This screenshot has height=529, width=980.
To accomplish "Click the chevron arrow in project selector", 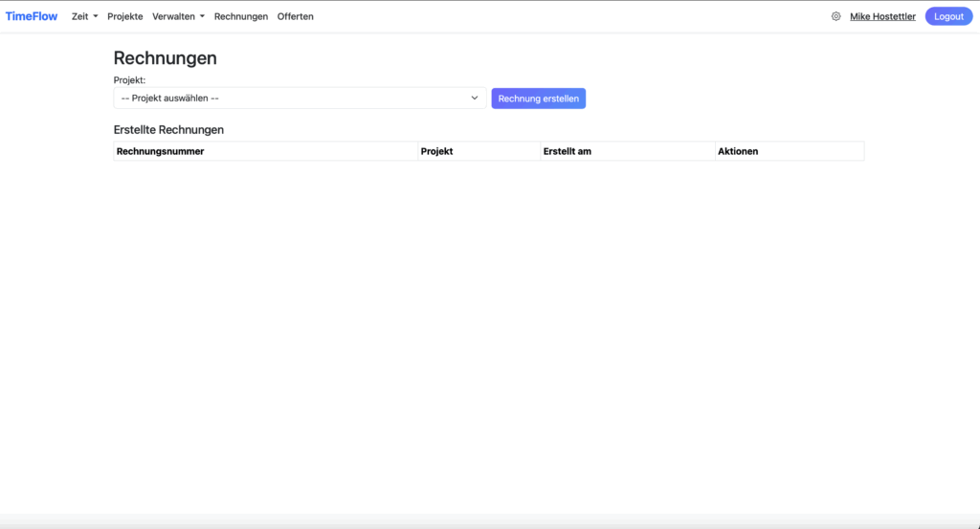I will pos(474,98).
